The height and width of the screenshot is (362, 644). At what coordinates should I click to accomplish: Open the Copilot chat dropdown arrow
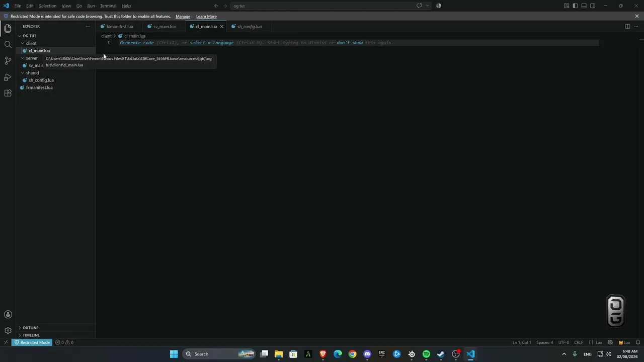point(428,6)
